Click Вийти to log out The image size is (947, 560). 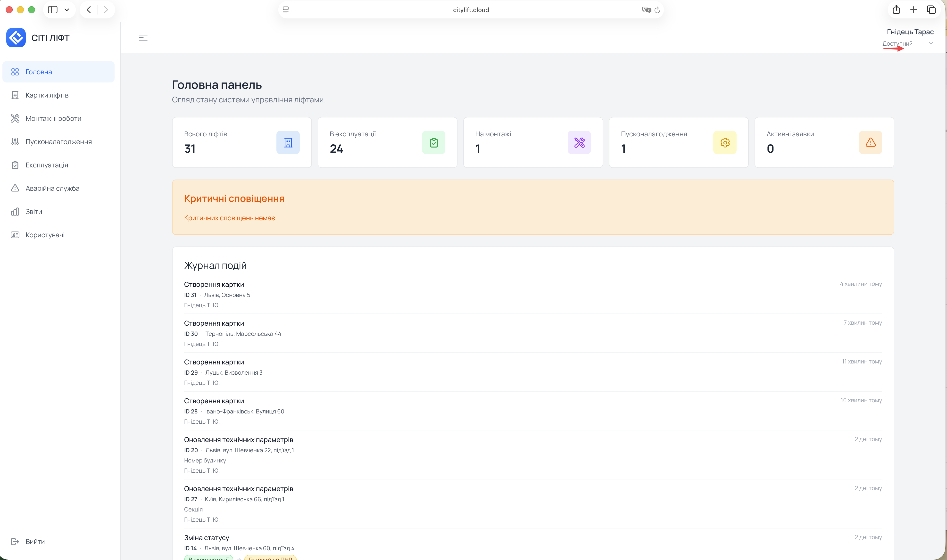[x=35, y=542]
